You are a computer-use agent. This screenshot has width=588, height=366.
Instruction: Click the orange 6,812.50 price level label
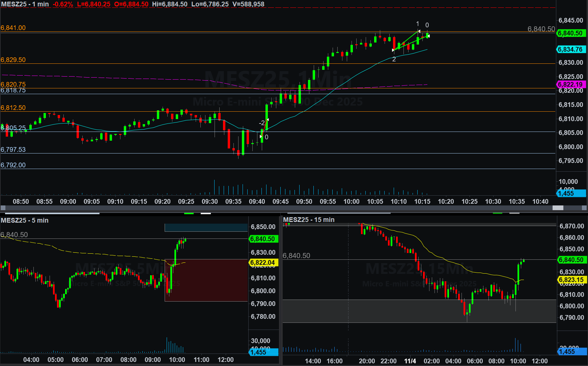tap(13, 108)
